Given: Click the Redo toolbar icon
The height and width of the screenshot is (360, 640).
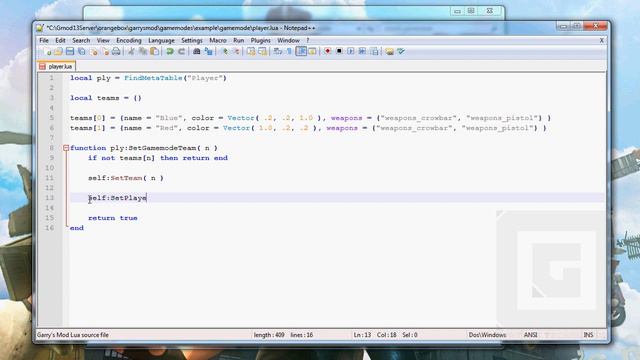Looking at the screenshot, I should (181, 51).
